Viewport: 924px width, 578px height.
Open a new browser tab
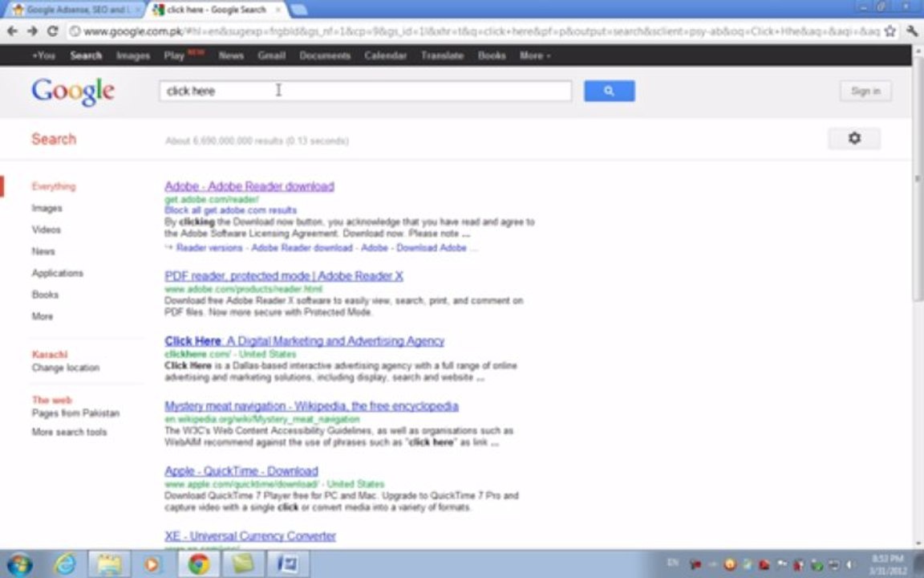298,10
